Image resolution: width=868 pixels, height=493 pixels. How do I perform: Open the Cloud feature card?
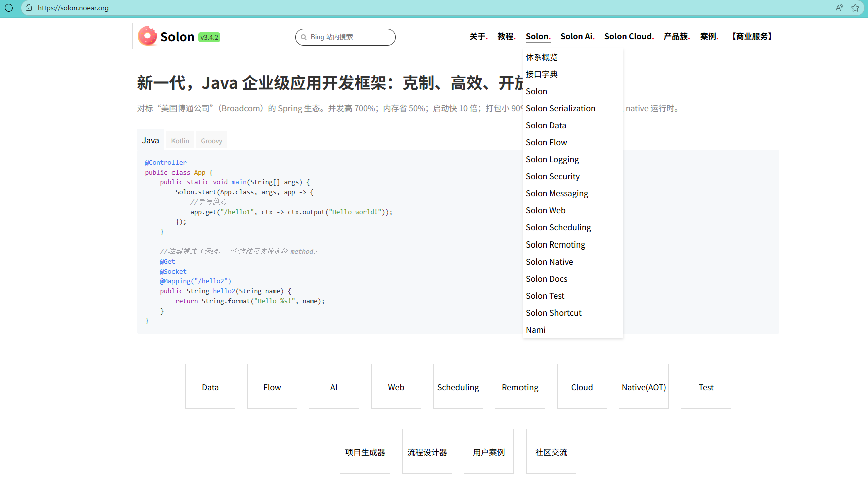coord(582,386)
